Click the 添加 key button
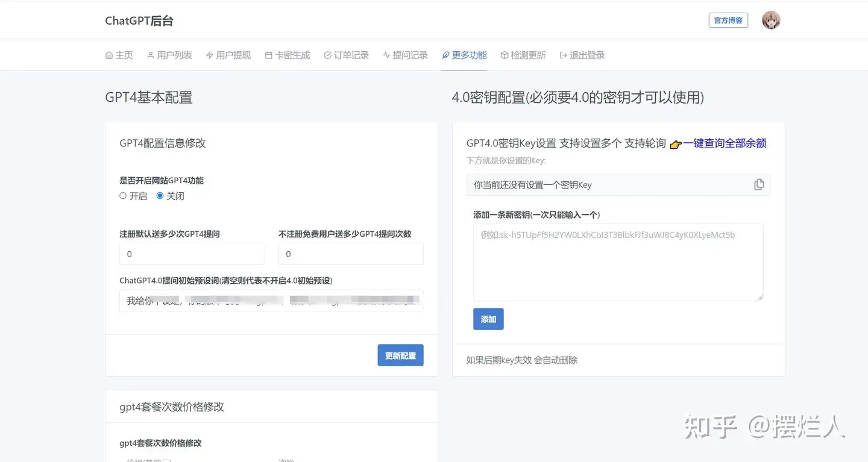Screen dimensions: 868x462 pyautogui.click(x=488, y=319)
